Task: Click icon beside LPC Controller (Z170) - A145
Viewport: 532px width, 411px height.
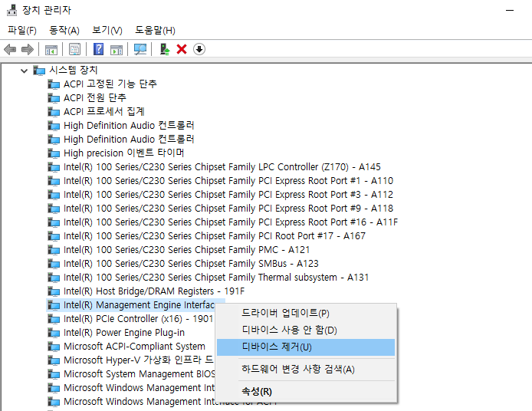Action: click(x=54, y=167)
